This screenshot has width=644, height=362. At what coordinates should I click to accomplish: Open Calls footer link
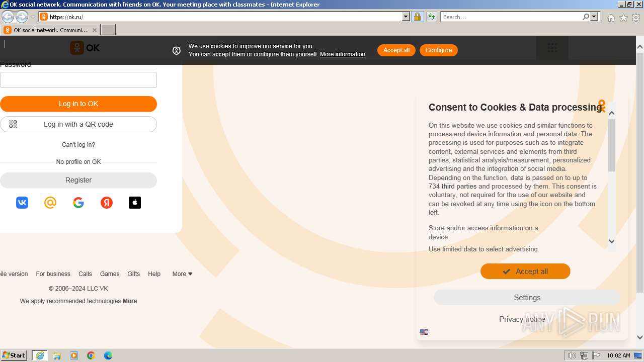[x=85, y=274]
